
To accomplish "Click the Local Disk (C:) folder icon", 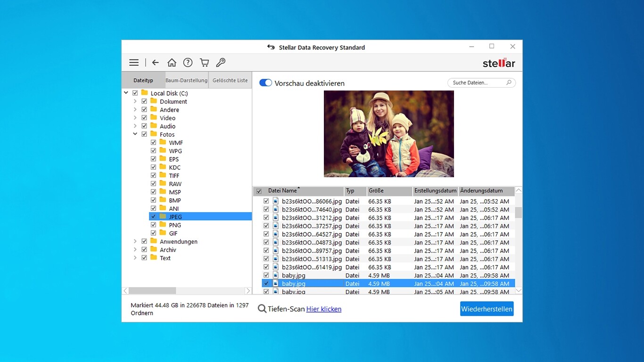I will 145,93.
